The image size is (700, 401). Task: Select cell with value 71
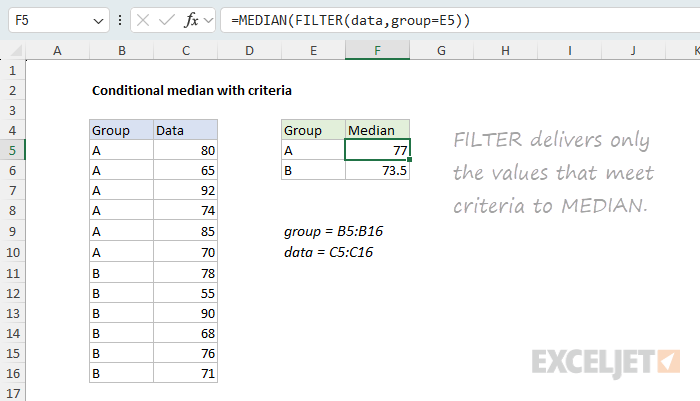[x=185, y=373]
